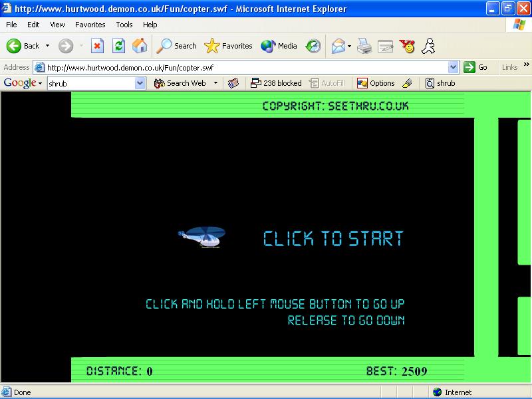Click the Links toolbar label

point(509,67)
